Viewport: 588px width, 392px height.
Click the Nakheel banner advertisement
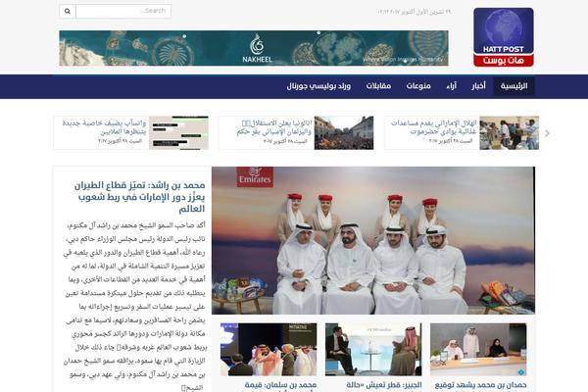[254, 48]
